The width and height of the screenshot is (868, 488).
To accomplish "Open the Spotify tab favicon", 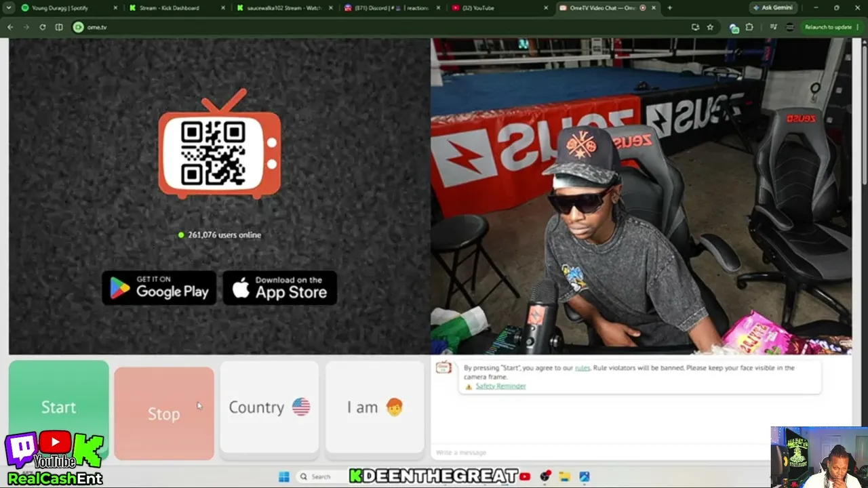I will 25,8.
